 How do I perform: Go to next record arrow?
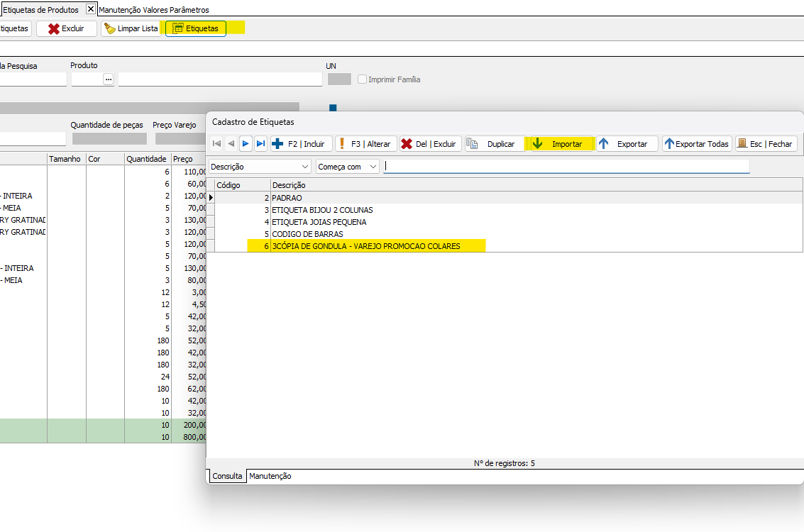click(x=246, y=144)
